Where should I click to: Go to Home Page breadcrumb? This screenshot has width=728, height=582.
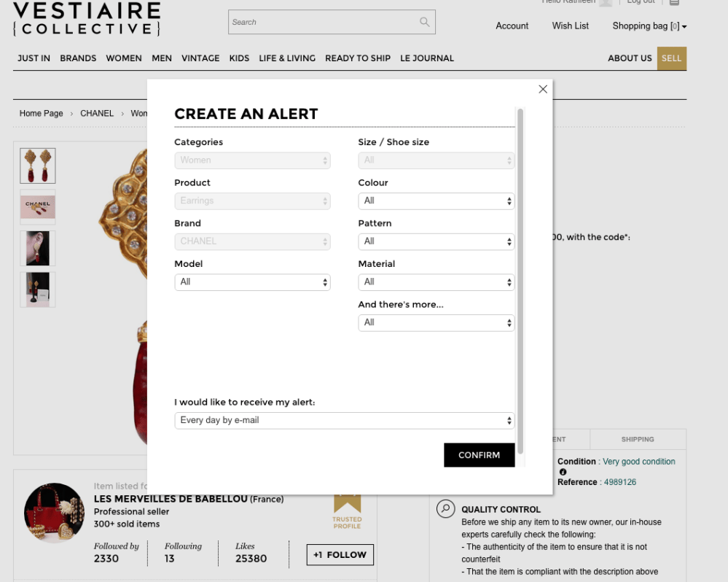41,113
